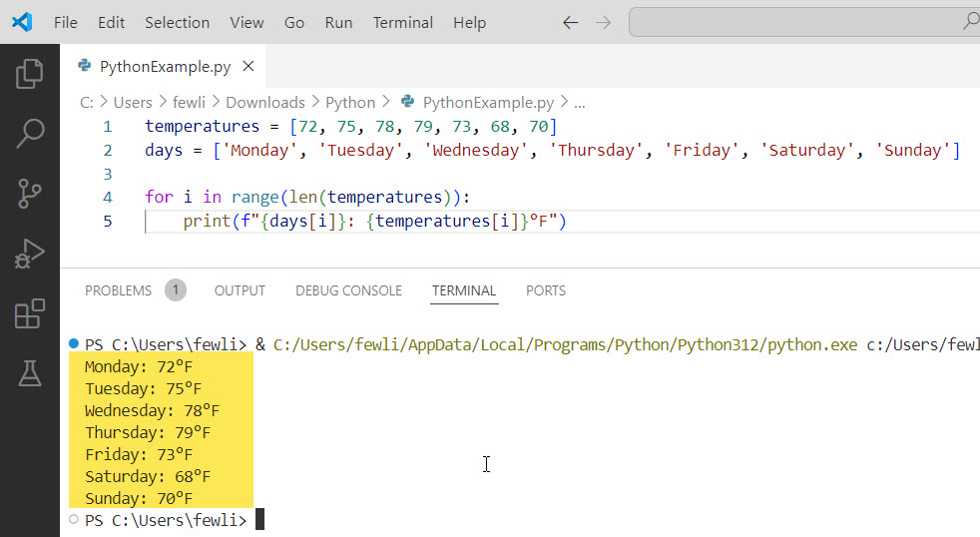
Task: Close the PythonExample.py editor tab
Action: [248, 66]
